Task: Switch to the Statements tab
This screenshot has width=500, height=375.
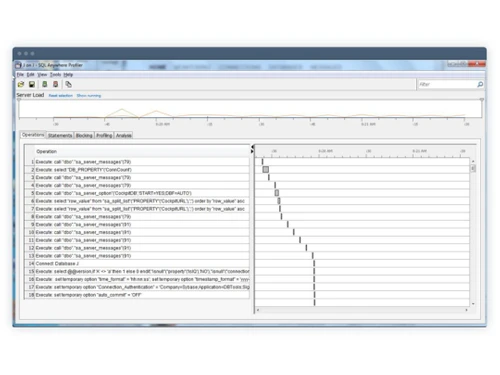Action: click(x=60, y=135)
